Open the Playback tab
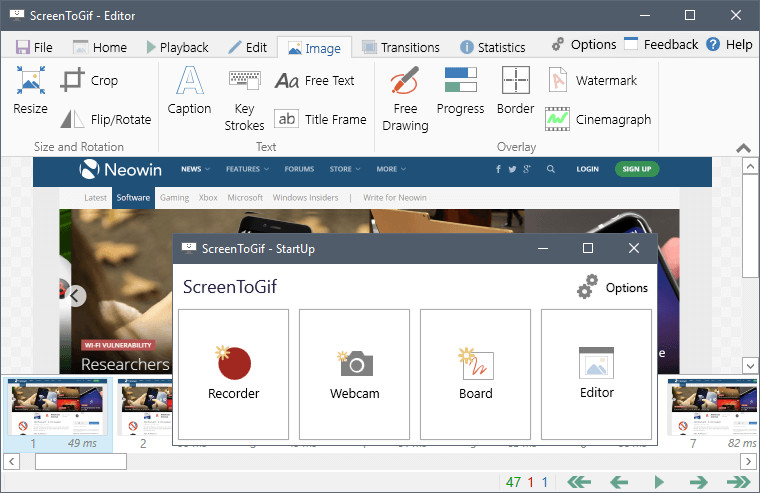The image size is (760, 493). pos(177,48)
